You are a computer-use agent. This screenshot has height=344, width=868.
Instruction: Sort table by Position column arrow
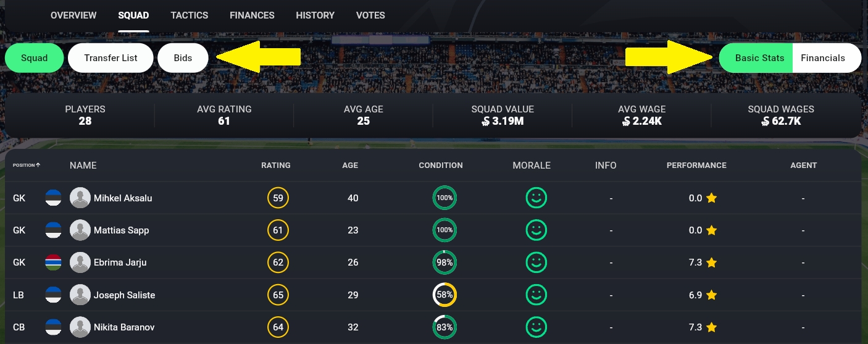38,166
